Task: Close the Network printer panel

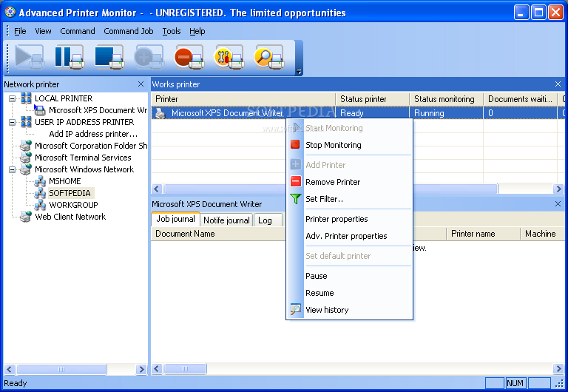Action: coord(141,84)
